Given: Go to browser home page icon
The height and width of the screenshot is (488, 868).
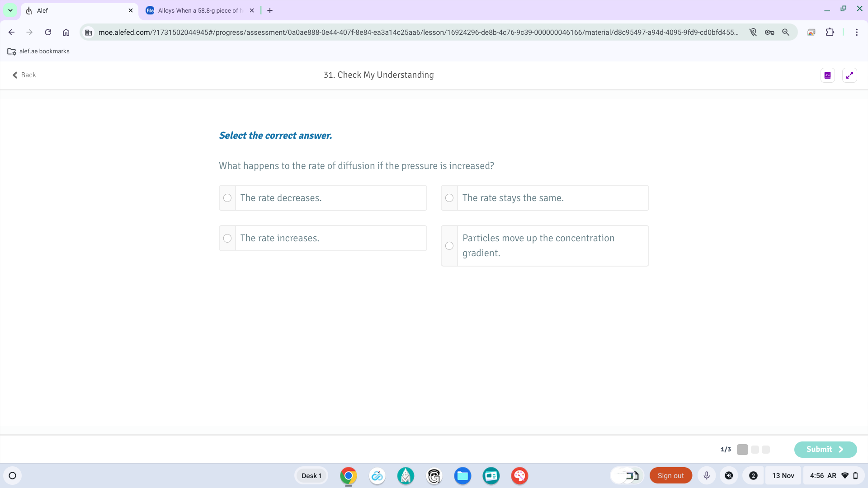Looking at the screenshot, I should pos(66,32).
